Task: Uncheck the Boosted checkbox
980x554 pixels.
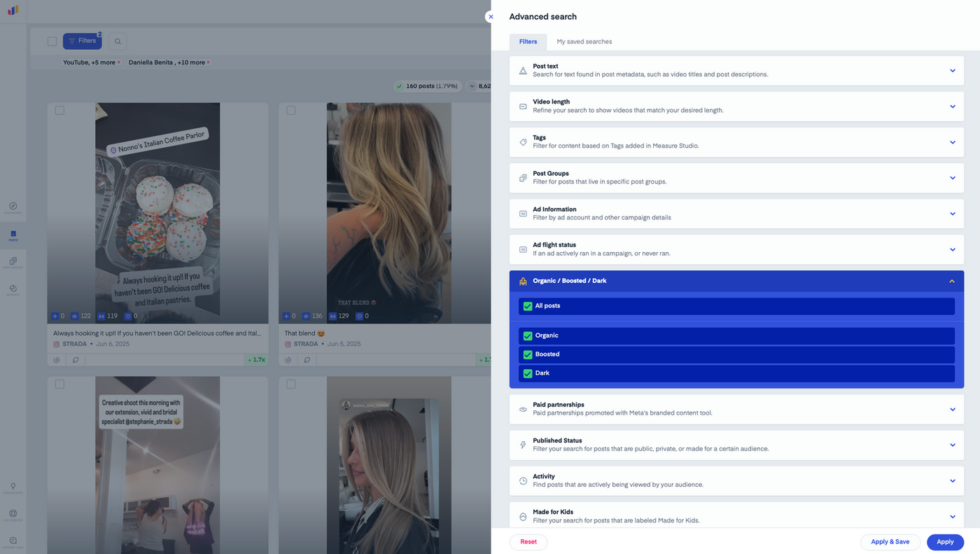Action: click(528, 354)
